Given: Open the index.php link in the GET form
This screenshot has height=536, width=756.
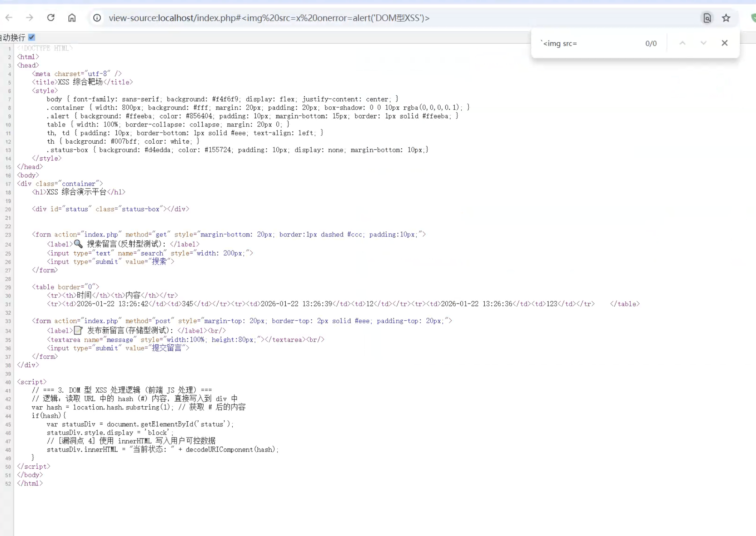Looking at the screenshot, I should tap(101, 235).
